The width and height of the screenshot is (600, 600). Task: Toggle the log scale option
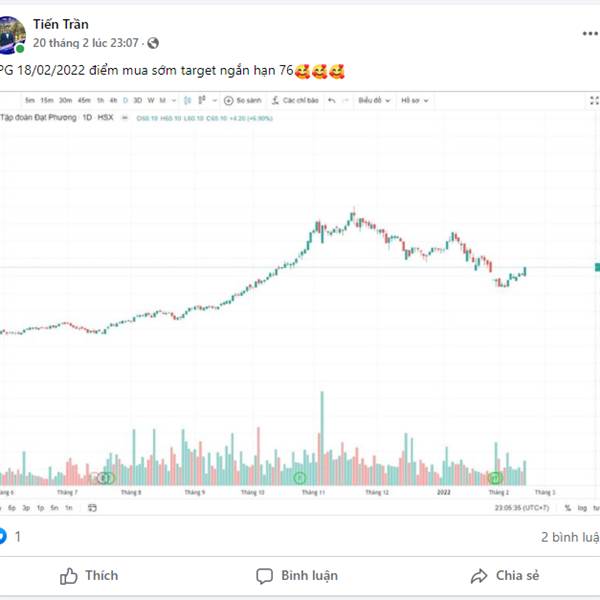[582, 508]
